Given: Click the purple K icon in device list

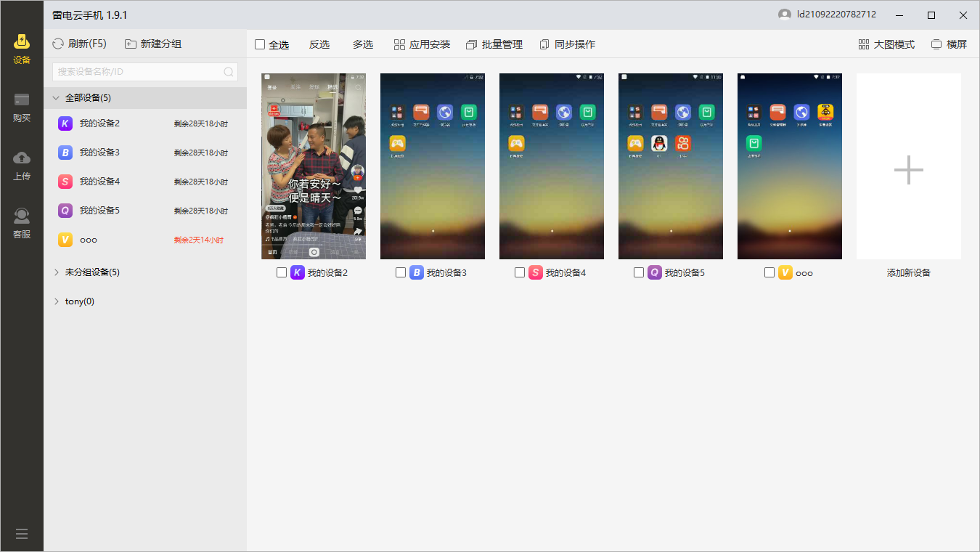Looking at the screenshot, I should coord(65,123).
